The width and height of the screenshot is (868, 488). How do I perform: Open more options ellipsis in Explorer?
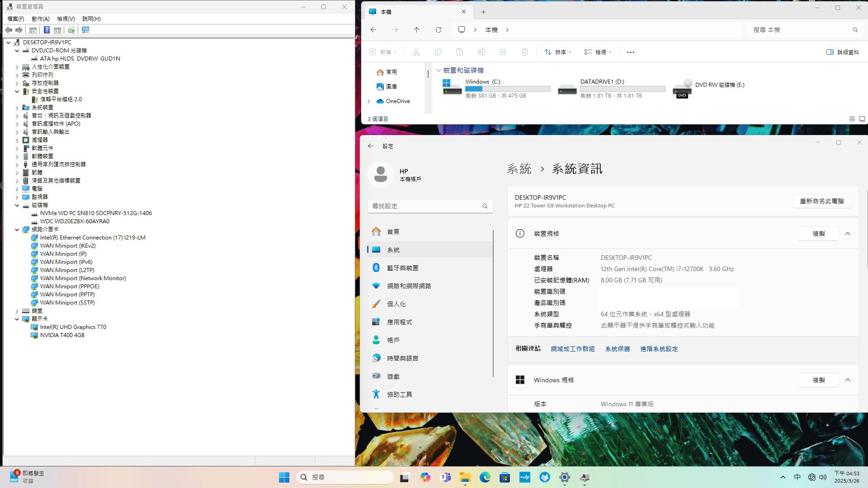tap(631, 52)
